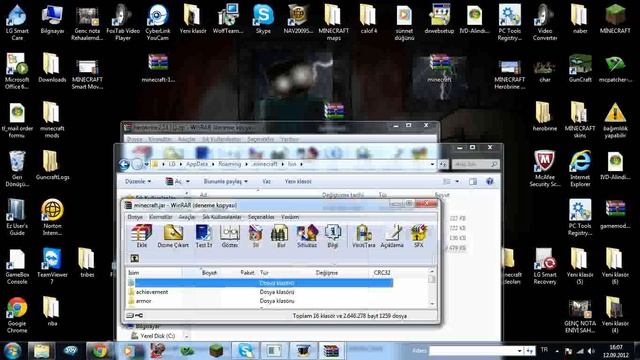The image size is (640, 360).
Task: Open the GunCraft desktop icon
Action: (580, 68)
